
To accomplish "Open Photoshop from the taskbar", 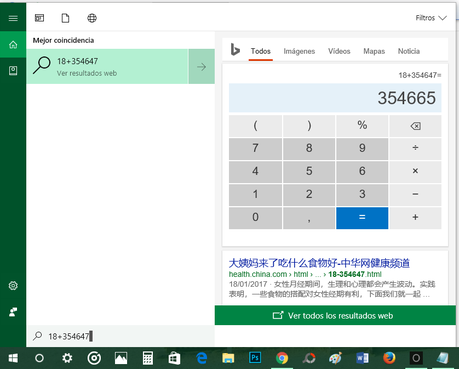I will tap(255, 358).
